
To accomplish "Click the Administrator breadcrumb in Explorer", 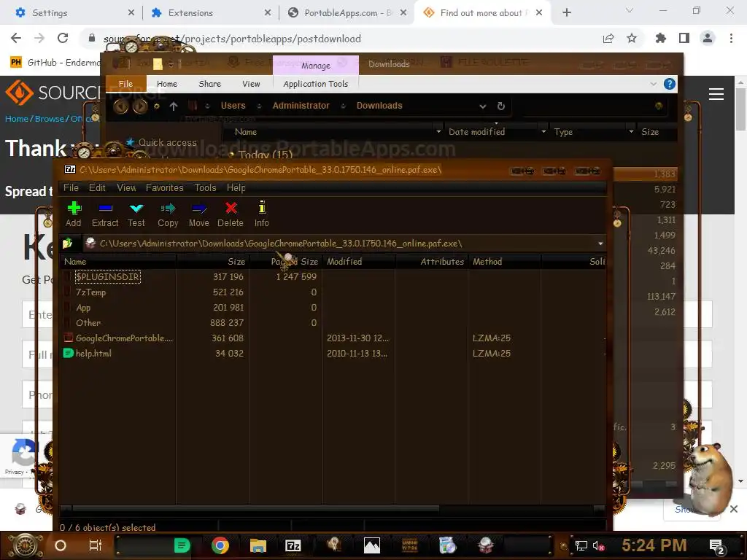I will (x=301, y=106).
